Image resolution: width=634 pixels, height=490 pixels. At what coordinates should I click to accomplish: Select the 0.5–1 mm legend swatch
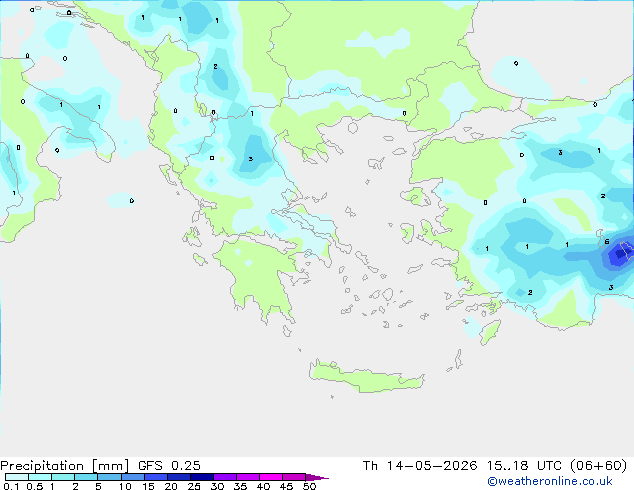coord(40,477)
